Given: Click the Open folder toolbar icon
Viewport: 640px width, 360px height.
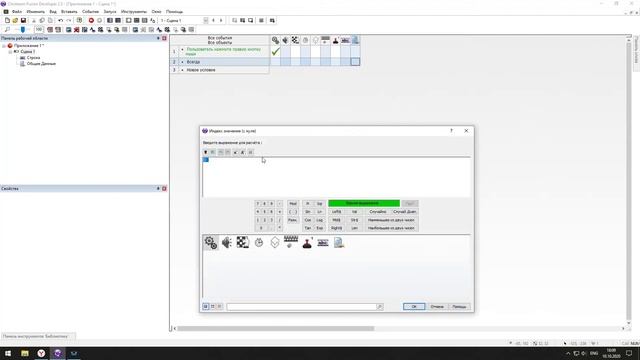Looking at the screenshot, I should pos(15,20).
